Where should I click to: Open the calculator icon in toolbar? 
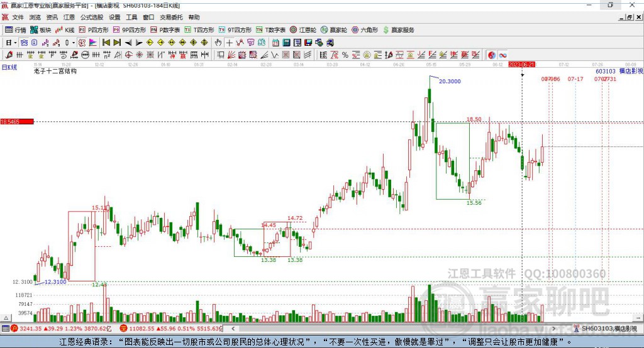tap(286, 43)
